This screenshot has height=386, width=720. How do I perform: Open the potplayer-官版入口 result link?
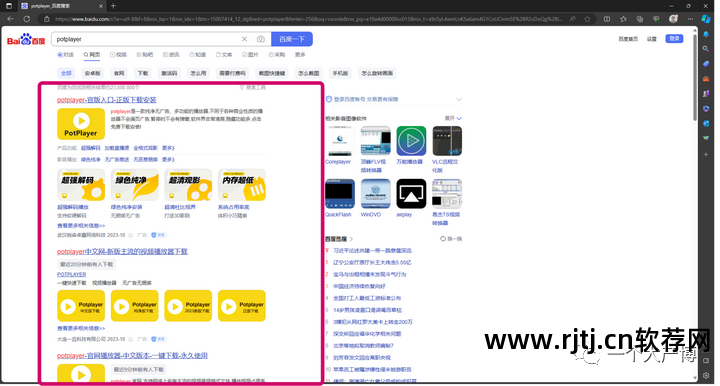[x=107, y=100]
